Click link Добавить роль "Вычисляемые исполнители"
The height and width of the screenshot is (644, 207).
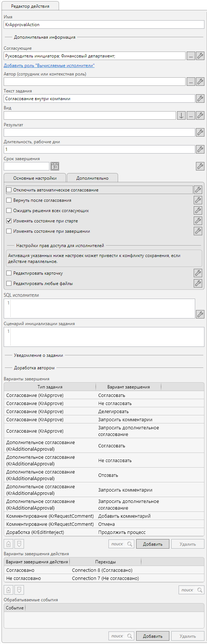(x=49, y=66)
